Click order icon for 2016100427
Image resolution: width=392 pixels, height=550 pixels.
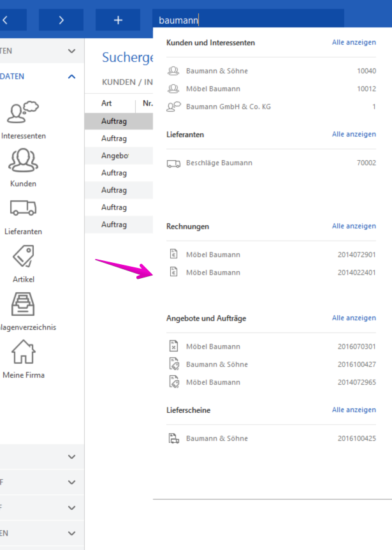click(174, 364)
